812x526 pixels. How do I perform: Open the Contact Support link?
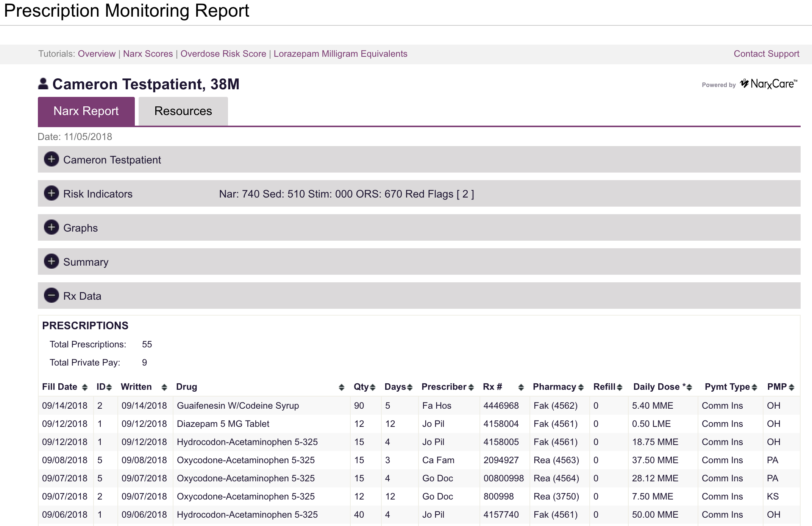click(x=766, y=54)
